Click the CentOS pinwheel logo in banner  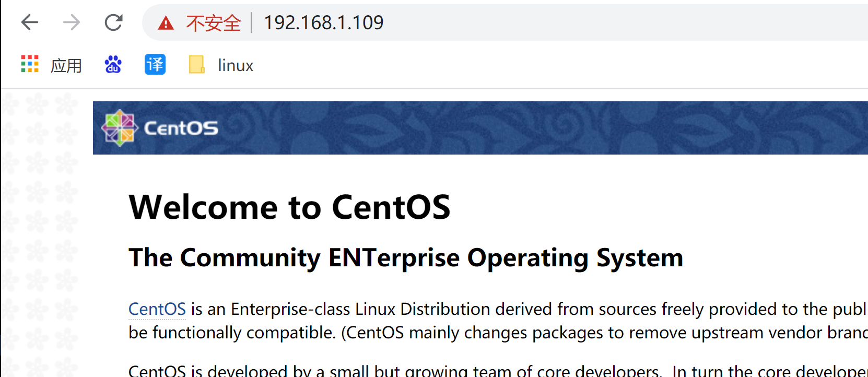coord(120,128)
